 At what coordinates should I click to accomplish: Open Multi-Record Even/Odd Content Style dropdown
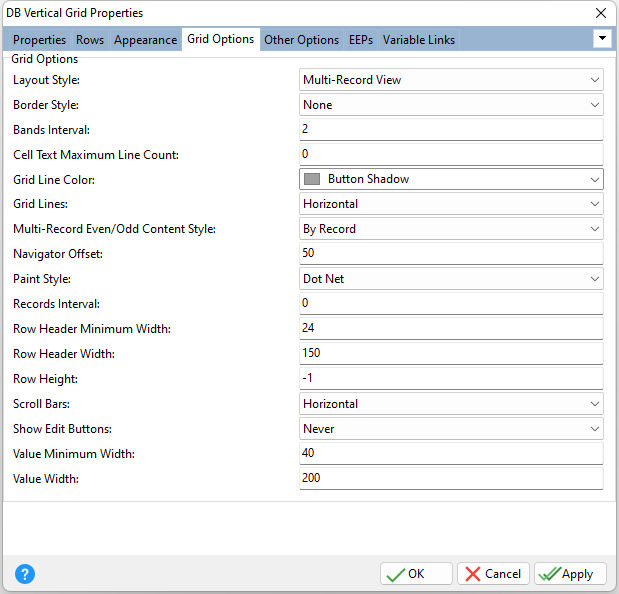tap(451, 229)
